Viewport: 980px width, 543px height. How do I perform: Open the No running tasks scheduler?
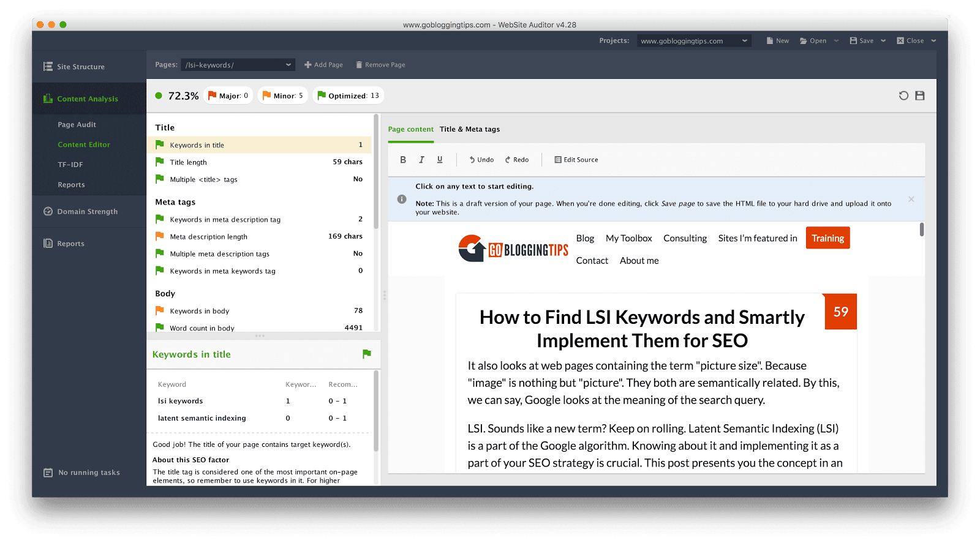(x=82, y=473)
